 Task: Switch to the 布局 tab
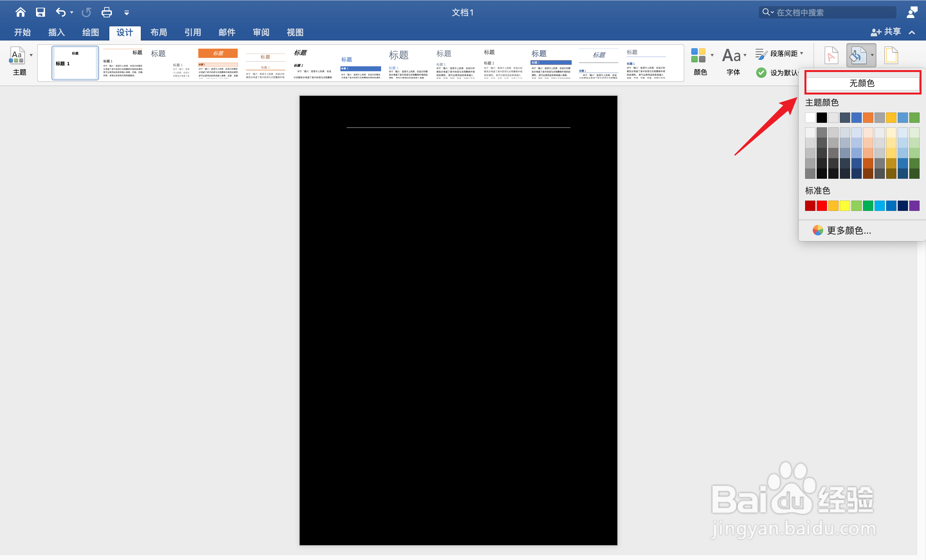tap(159, 33)
